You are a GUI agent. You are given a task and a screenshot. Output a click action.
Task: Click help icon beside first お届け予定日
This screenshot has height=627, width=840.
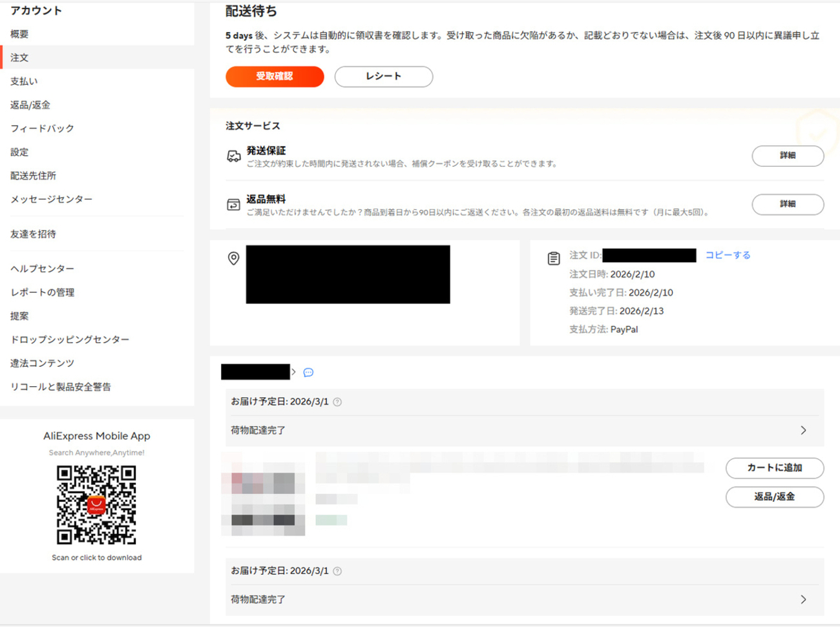click(x=337, y=402)
